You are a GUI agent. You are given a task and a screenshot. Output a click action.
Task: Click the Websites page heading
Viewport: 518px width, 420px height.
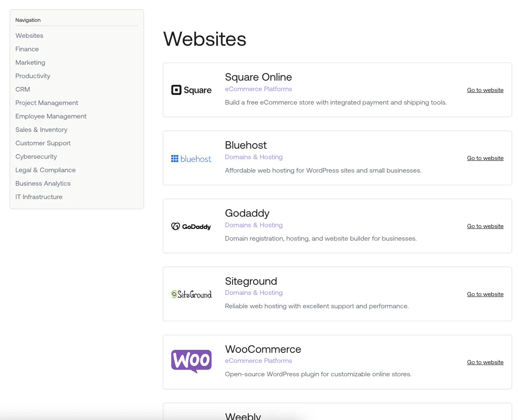click(205, 39)
